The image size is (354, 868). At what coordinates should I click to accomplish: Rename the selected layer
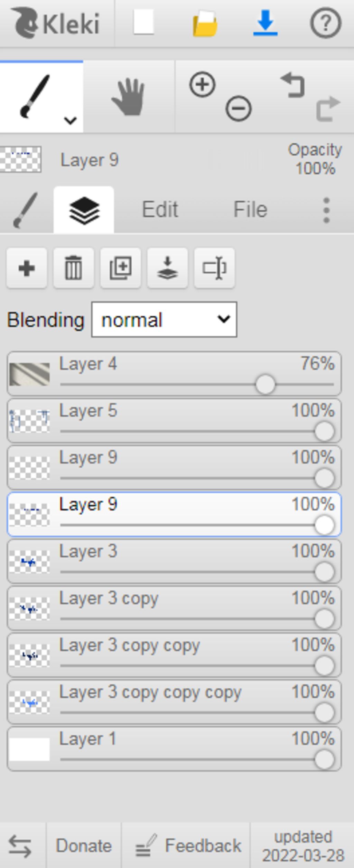coord(215,268)
